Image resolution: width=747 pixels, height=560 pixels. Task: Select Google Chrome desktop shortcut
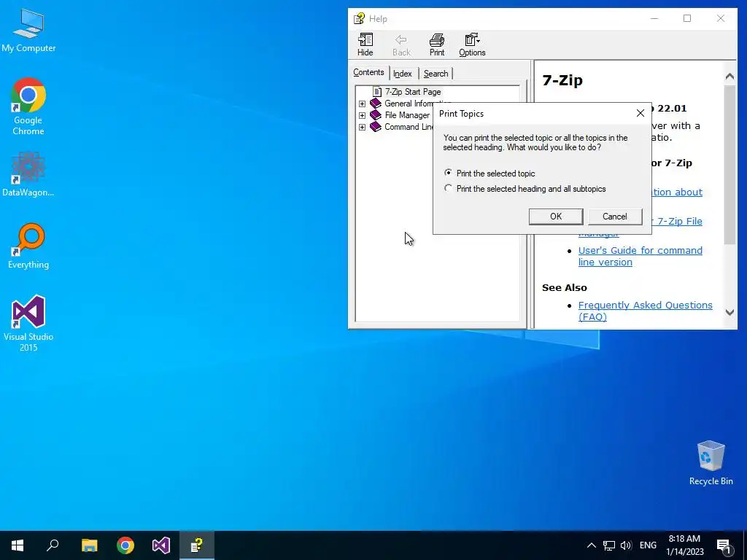[x=28, y=106]
